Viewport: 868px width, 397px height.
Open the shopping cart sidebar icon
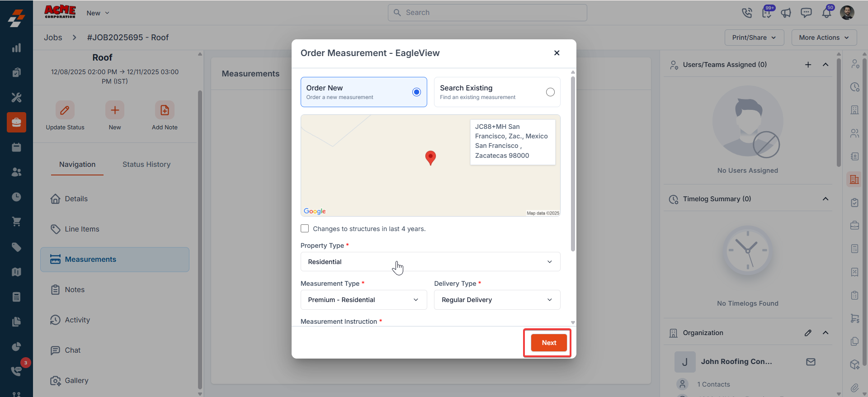pyautogui.click(x=16, y=222)
